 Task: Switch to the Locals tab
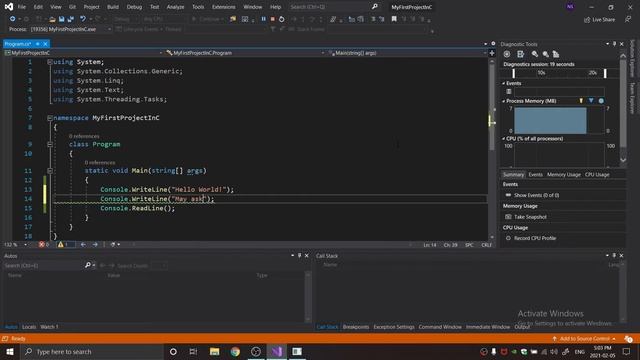(29, 327)
